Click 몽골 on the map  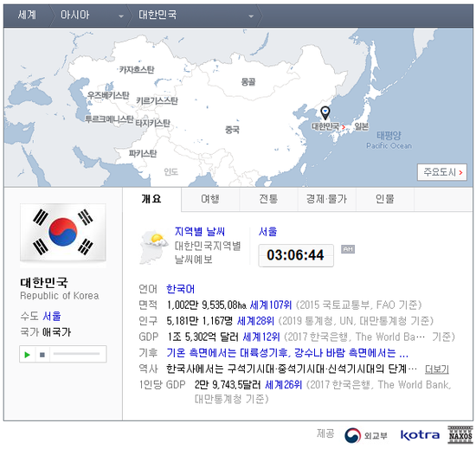coord(248,81)
